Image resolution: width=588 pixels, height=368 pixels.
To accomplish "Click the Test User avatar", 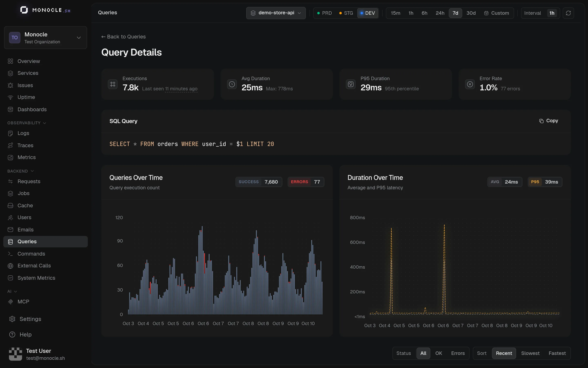I will tap(16, 354).
